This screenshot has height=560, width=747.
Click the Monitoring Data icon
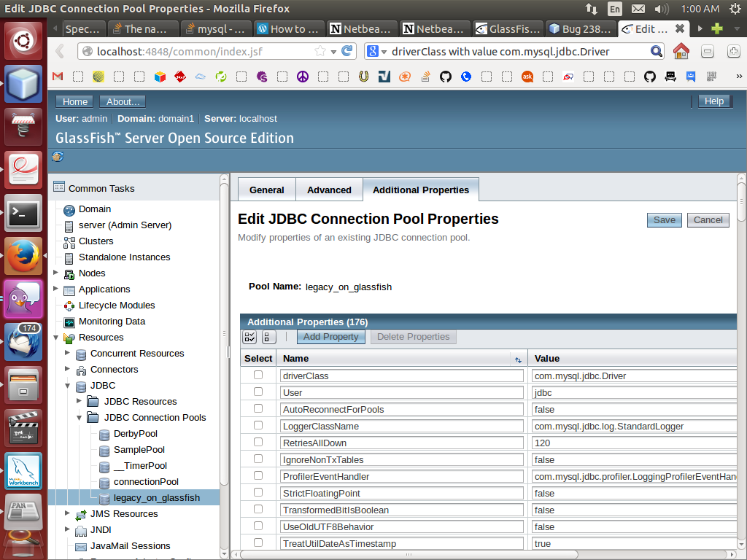[x=69, y=322]
